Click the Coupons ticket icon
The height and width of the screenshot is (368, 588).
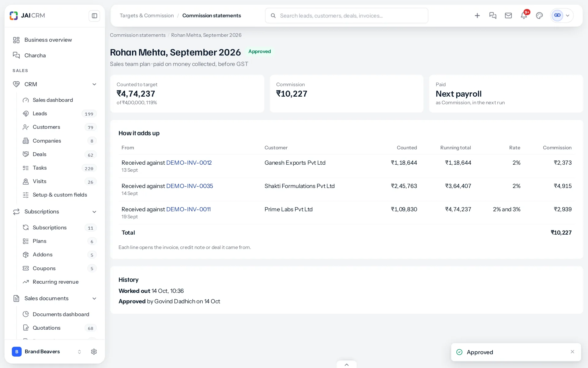click(26, 268)
